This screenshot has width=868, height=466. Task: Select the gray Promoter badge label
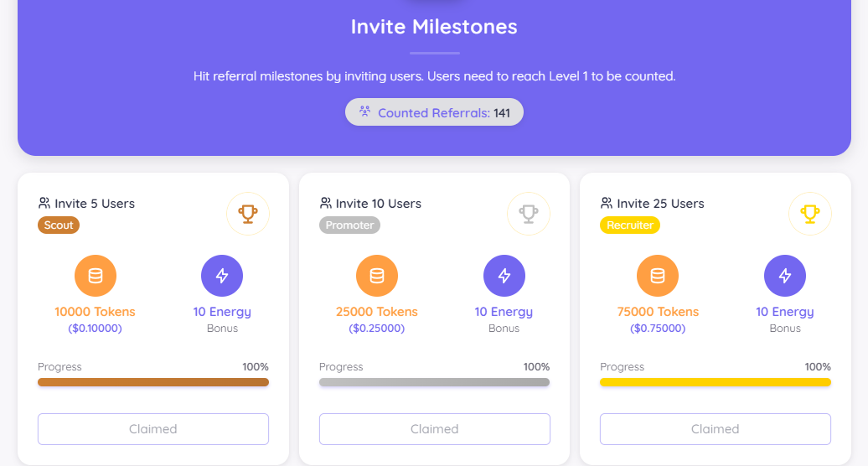(349, 225)
